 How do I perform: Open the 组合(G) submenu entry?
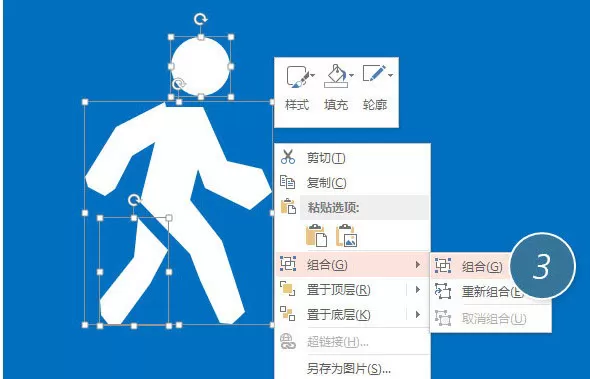pyautogui.click(x=353, y=265)
